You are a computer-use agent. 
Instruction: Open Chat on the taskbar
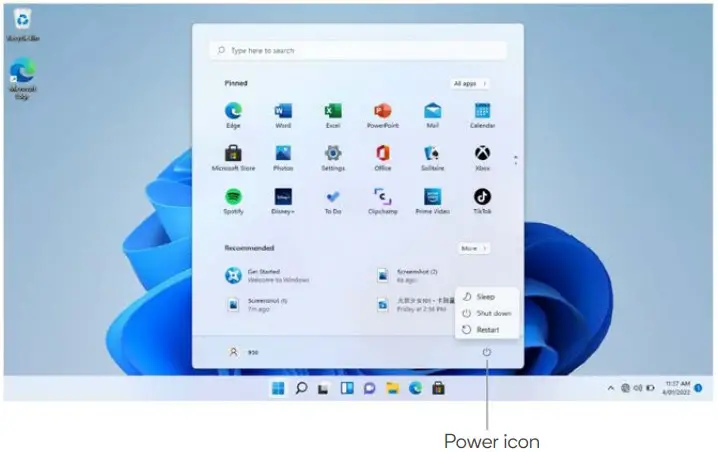coord(370,388)
